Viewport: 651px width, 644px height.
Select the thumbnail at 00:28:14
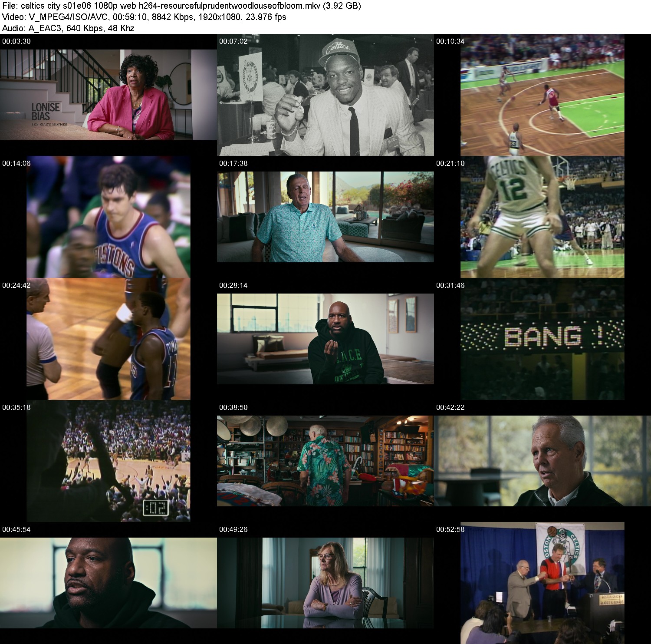(x=325, y=339)
